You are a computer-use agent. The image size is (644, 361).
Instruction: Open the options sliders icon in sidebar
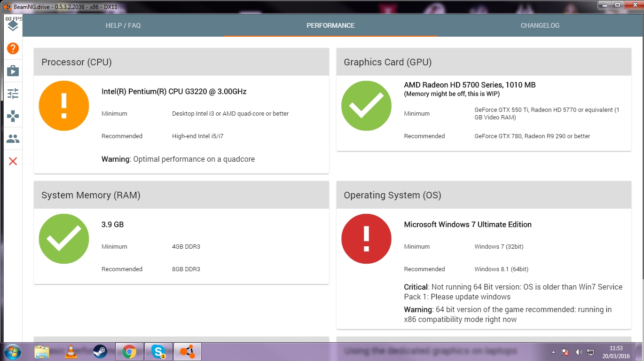13,94
